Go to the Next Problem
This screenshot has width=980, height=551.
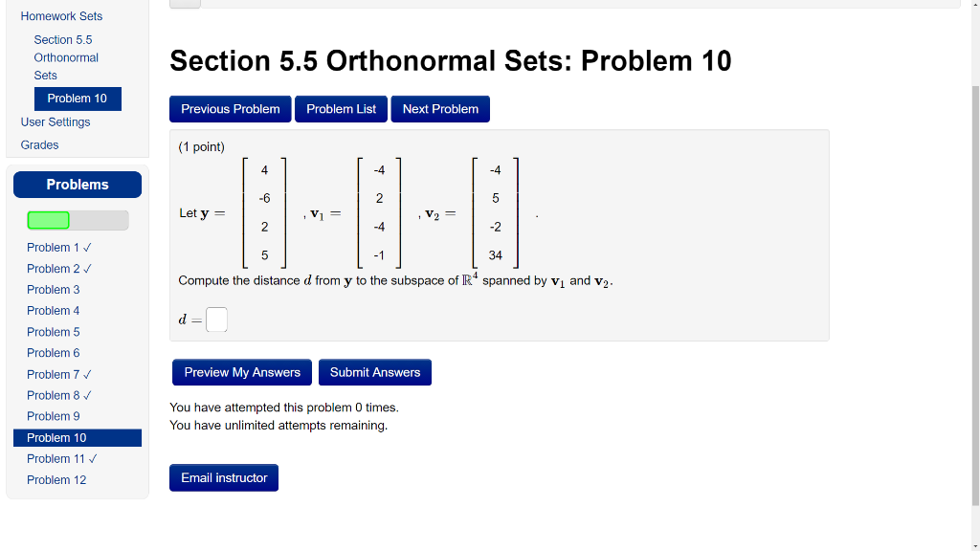click(440, 108)
